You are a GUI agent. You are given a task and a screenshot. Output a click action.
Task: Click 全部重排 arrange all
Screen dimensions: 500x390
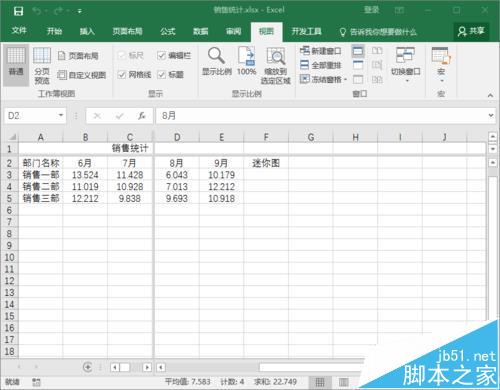321,65
